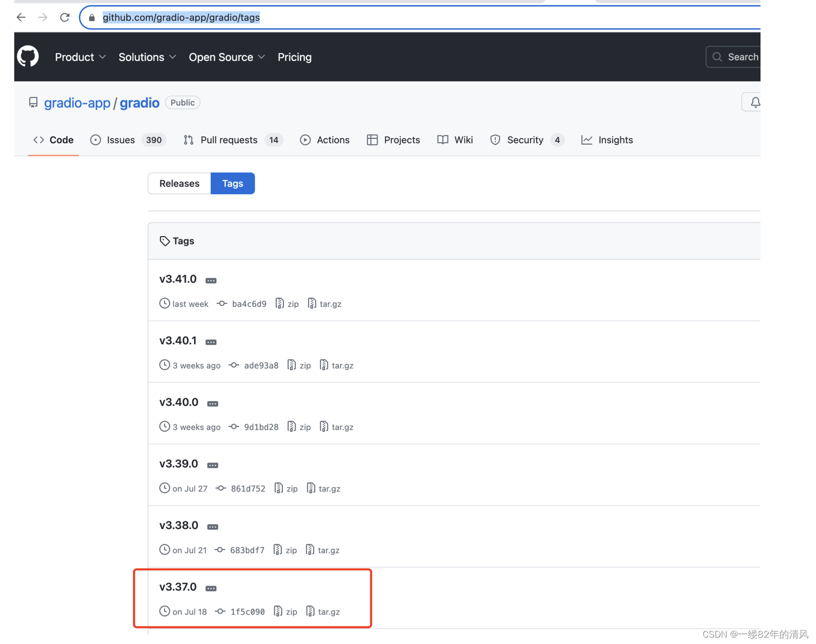816x644 pixels.
Task: Open the Wiki tab
Action: click(x=455, y=140)
